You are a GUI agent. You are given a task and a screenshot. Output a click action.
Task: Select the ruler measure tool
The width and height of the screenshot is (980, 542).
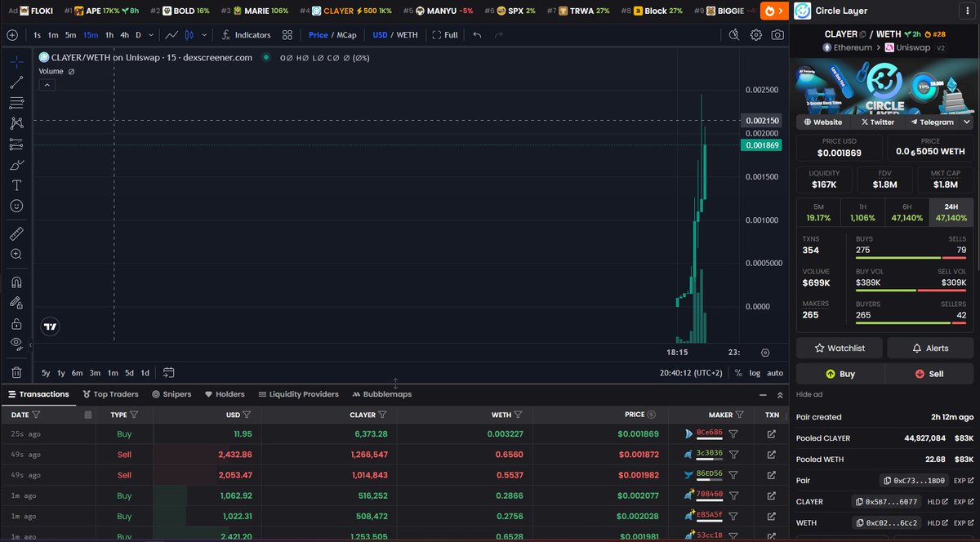click(x=16, y=233)
